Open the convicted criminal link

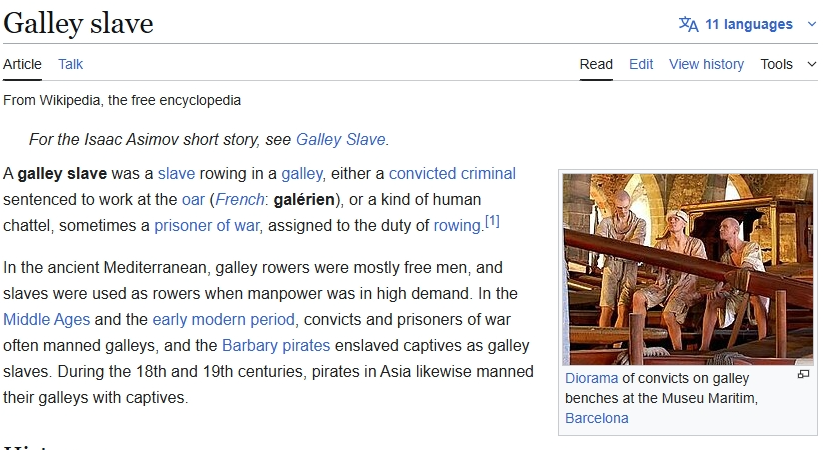(x=452, y=174)
